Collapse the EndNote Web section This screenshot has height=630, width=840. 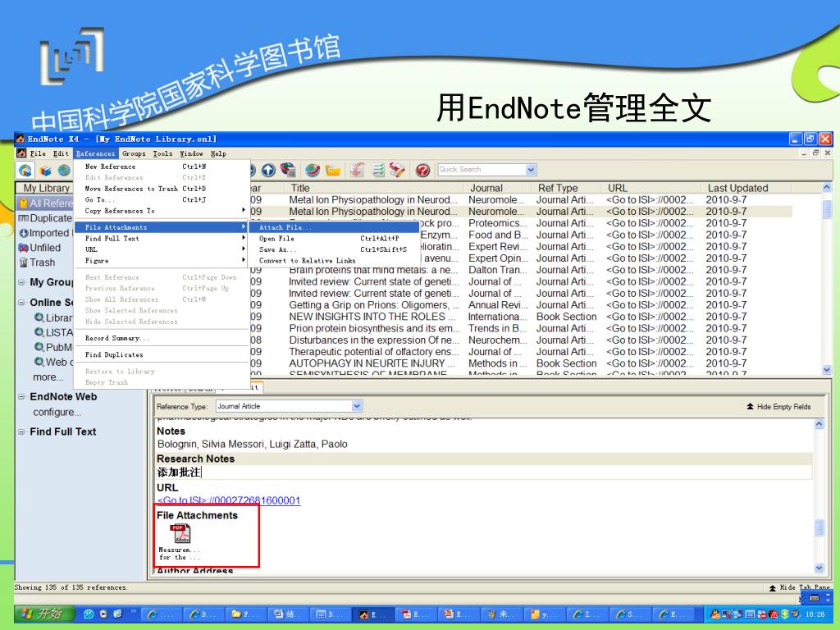pos(21,397)
